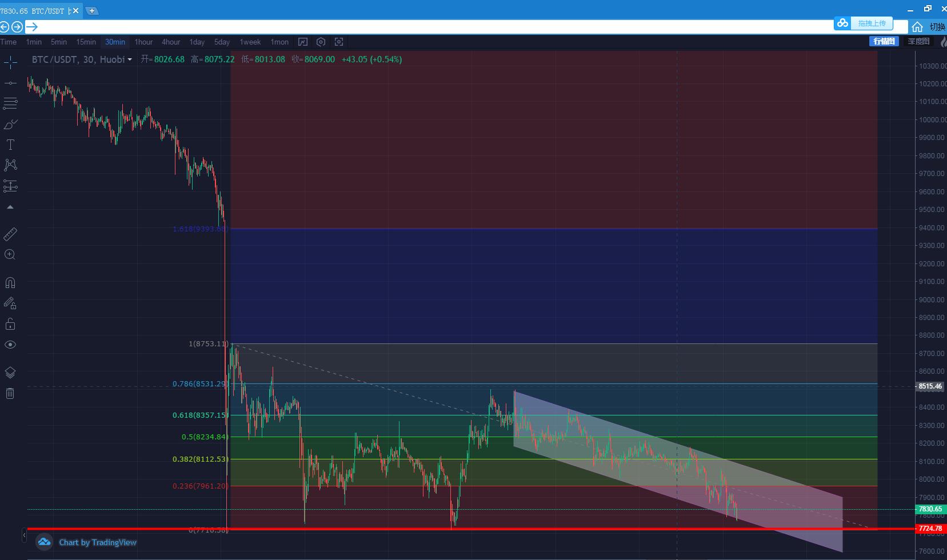Toggle fullscreen chart mode icon
The width and height of the screenshot is (947, 560).
tap(339, 42)
